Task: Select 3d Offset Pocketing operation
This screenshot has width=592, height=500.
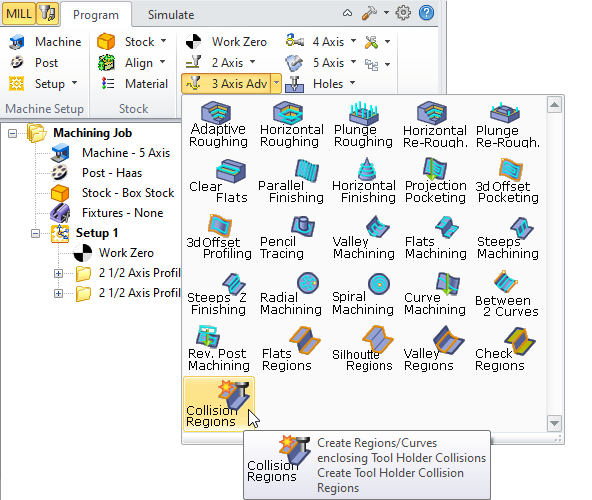Action: click(508, 181)
